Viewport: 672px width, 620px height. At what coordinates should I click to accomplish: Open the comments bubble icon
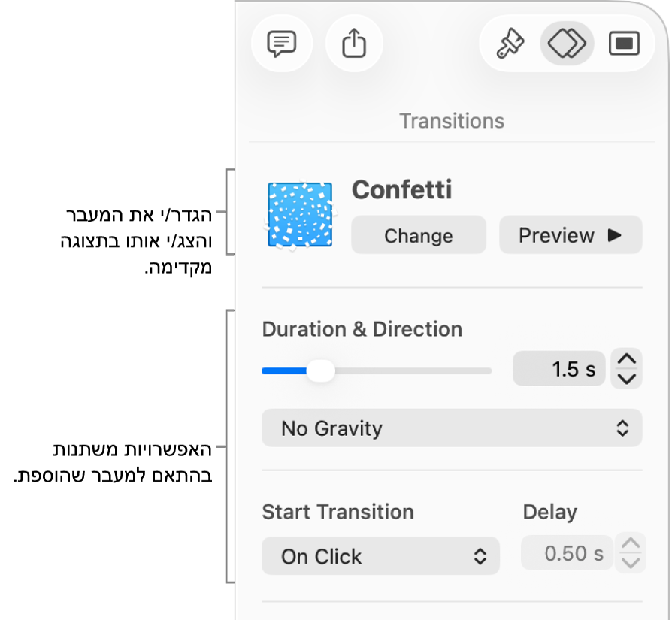tap(282, 44)
